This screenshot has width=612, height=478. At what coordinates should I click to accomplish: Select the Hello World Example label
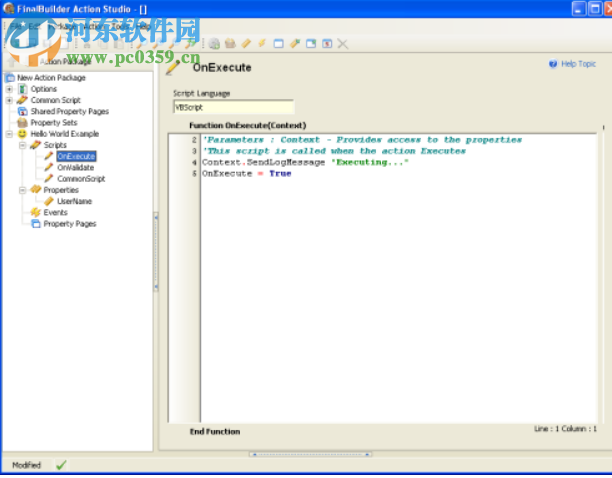tap(65, 134)
